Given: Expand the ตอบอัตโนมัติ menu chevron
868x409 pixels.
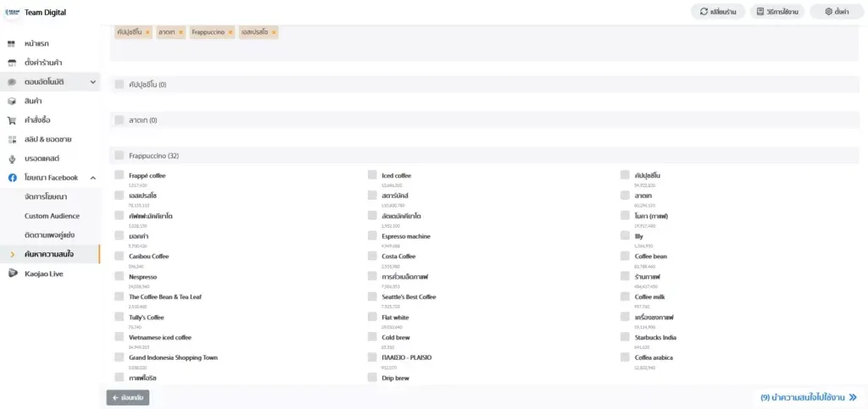Looking at the screenshot, I should 93,82.
